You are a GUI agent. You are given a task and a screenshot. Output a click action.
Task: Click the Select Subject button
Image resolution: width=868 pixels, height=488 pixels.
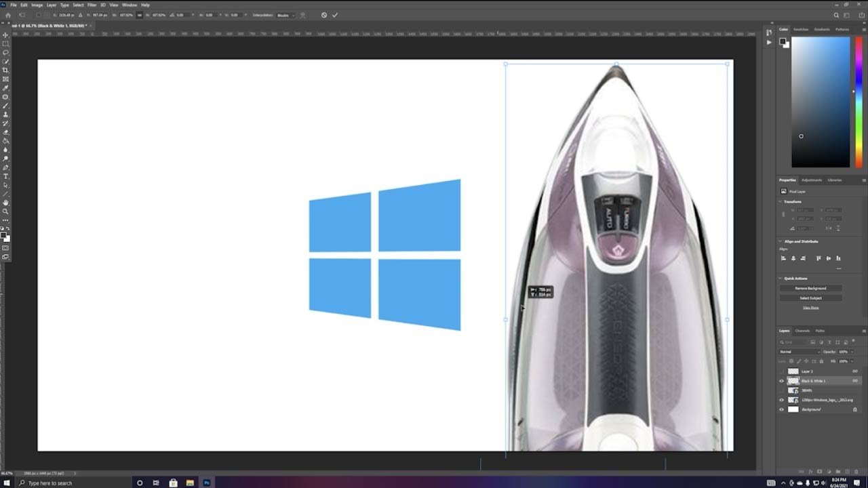pos(811,298)
